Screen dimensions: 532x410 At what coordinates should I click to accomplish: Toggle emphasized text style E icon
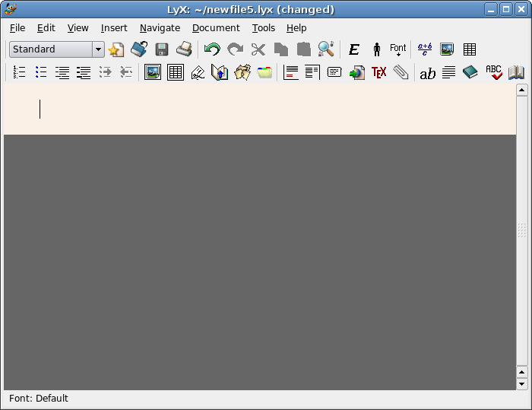[354, 49]
